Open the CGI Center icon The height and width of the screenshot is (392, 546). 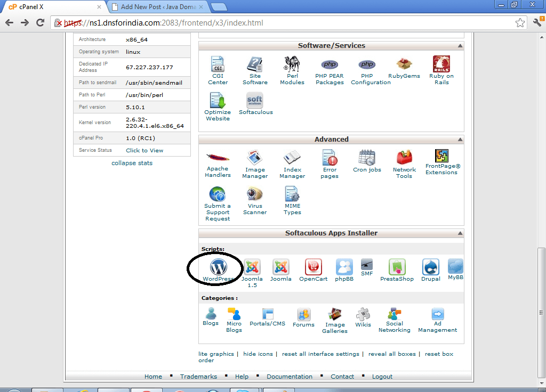[218, 71]
